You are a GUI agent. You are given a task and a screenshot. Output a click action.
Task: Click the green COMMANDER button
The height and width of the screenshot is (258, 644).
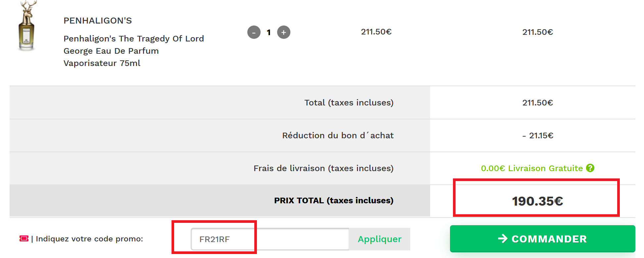tap(542, 239)
